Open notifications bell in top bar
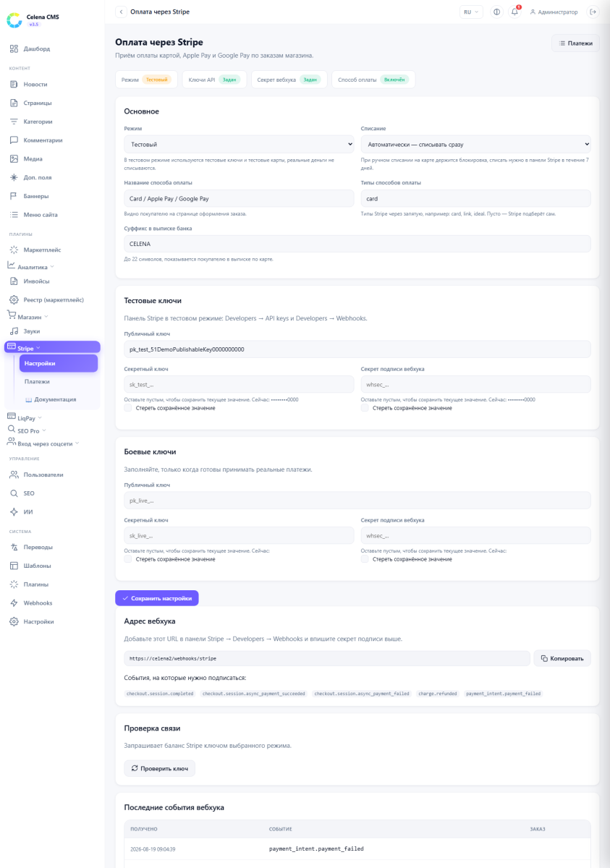 [515, 12]
